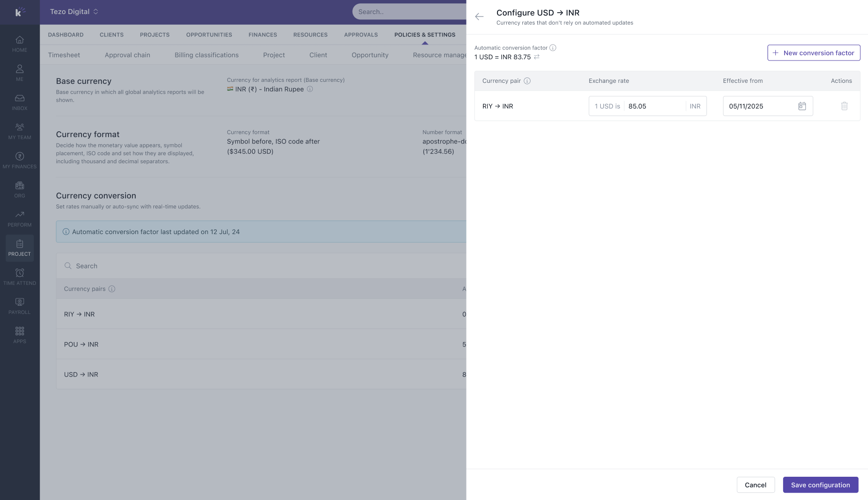Click the back arrow in Configure panel

pyautogui.click(x=479, y=17)
